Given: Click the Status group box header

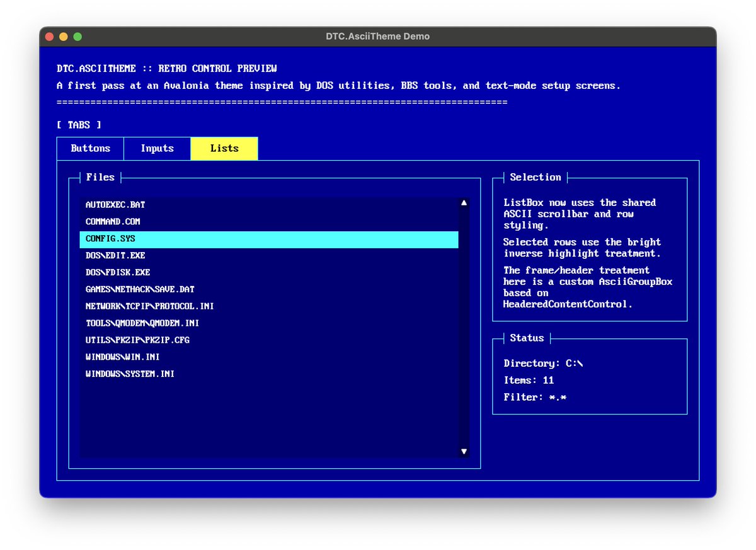Looking at the screenshot, I should point(527,338).
